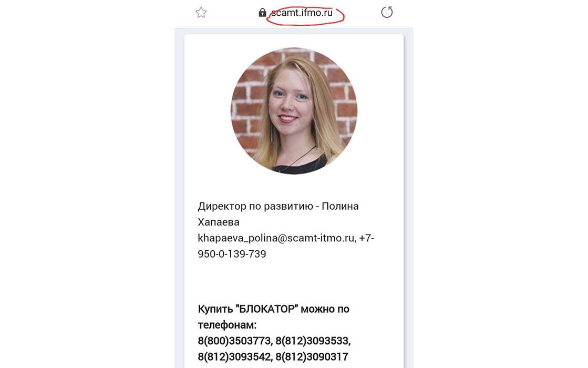This screenshot has width=588, height=368.
Task: Reload the page with the refresh icon
Action: (387, 13)
